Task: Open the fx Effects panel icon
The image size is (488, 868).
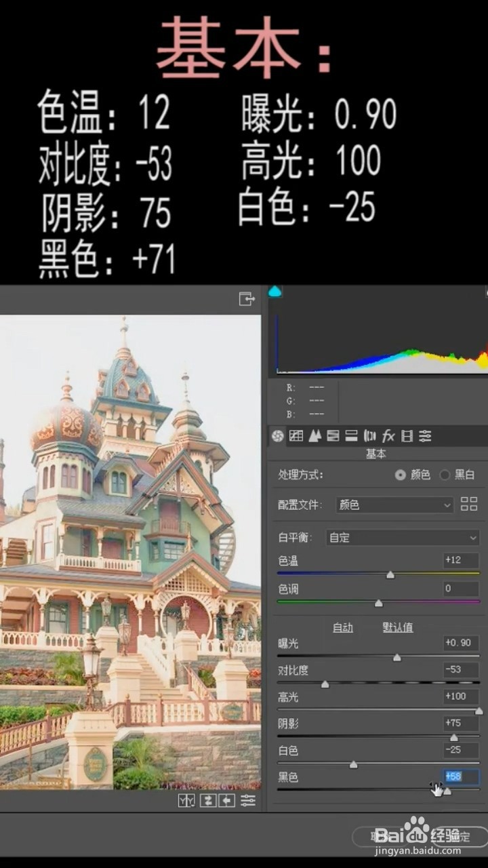Action: tap(388, 436)
